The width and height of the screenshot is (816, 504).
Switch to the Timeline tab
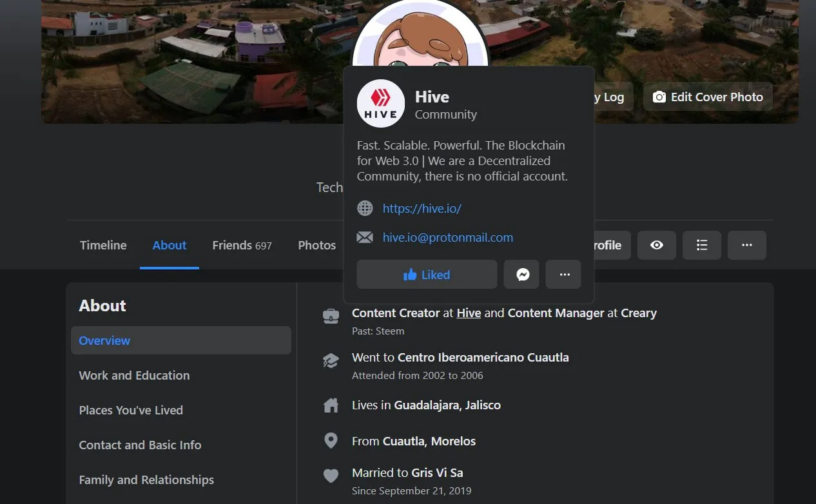tap(103, 245)
